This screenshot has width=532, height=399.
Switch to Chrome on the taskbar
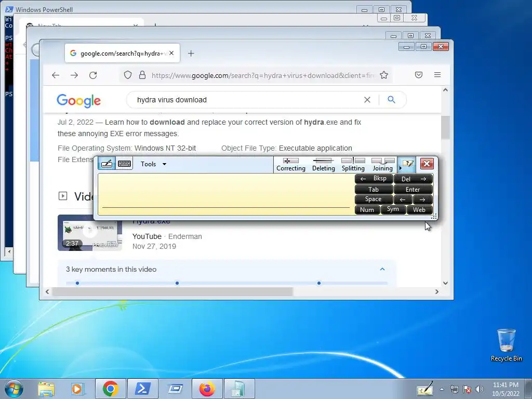point(110,389)
